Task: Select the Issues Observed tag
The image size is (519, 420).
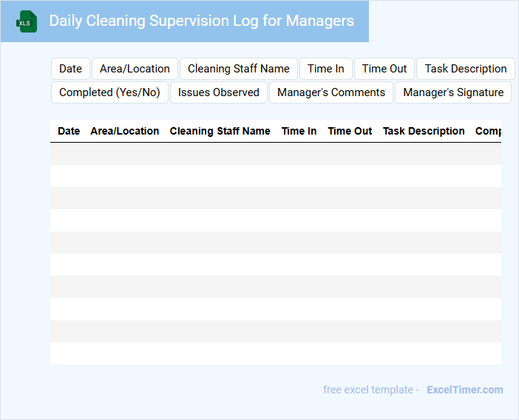Action: (x=218, y=92)
